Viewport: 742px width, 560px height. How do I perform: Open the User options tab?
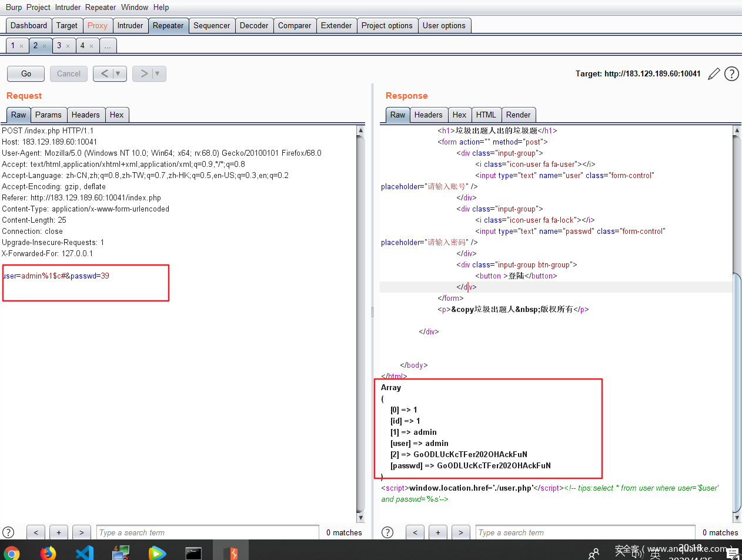click(x=444, y=25)
